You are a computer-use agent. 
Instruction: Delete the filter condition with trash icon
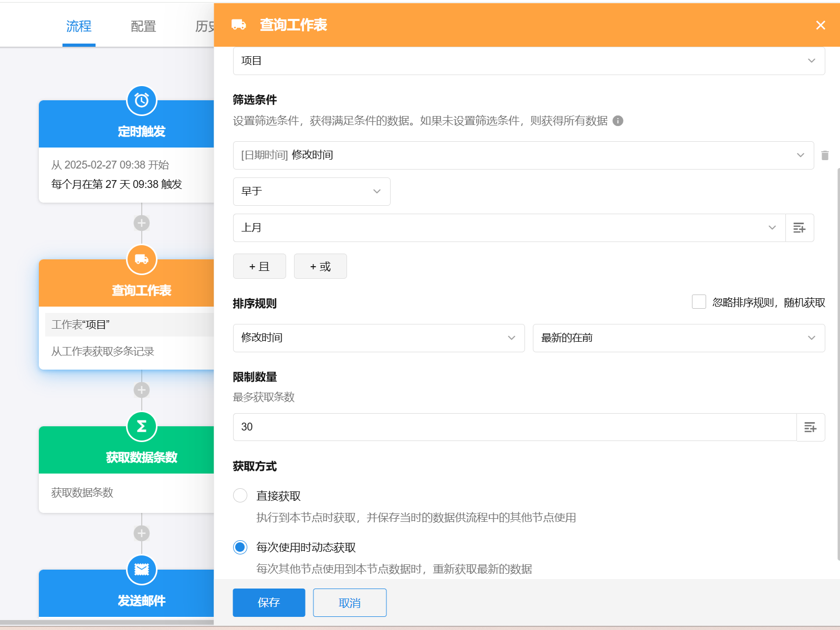point(825,155)
